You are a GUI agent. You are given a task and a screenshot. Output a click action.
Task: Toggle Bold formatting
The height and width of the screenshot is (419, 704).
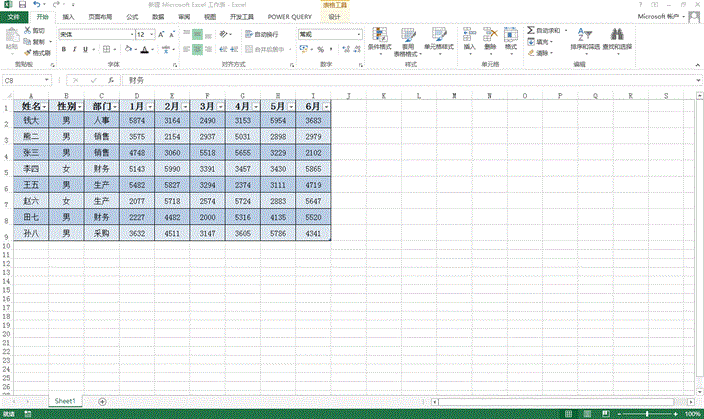pyautogui.click(x=65, y=48)
